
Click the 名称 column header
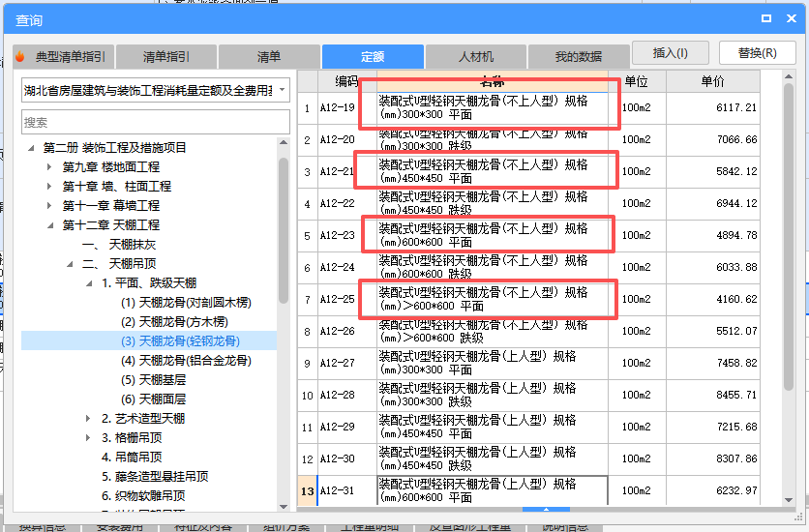coord(493,81)
